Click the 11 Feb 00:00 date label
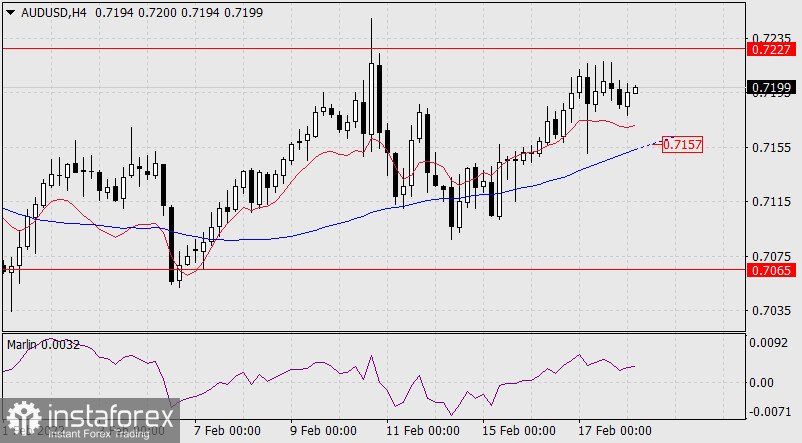The image size is (802, 443). pyautogui.click(x=419, y=431)
